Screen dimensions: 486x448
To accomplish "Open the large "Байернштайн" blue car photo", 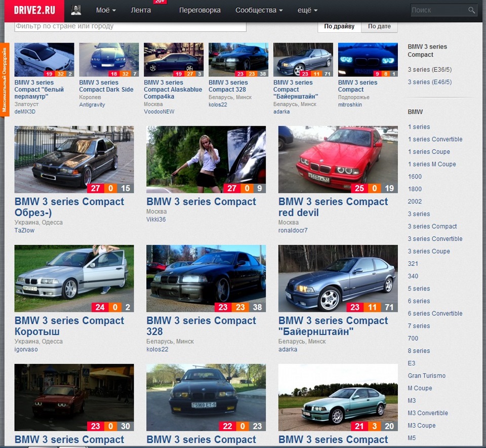I will coord(338,278).
